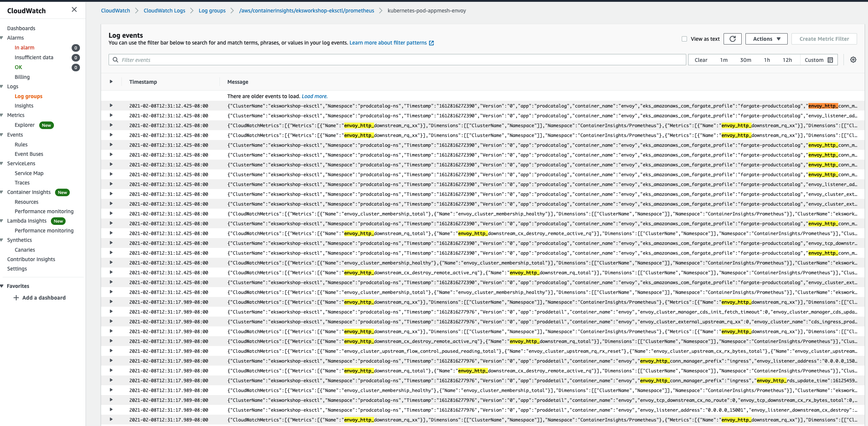
Task: Open Service Map under ServiceLens
Action: pos(29,173)
